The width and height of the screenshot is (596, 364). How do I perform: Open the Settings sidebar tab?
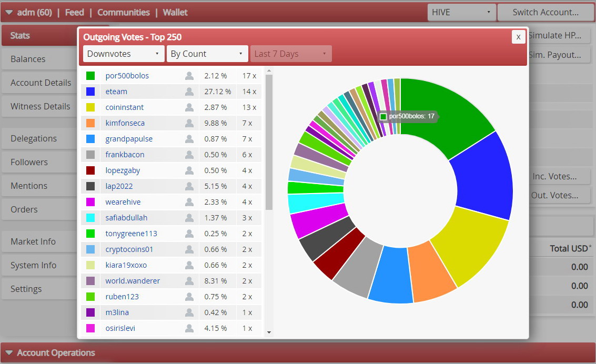[39, 289]
